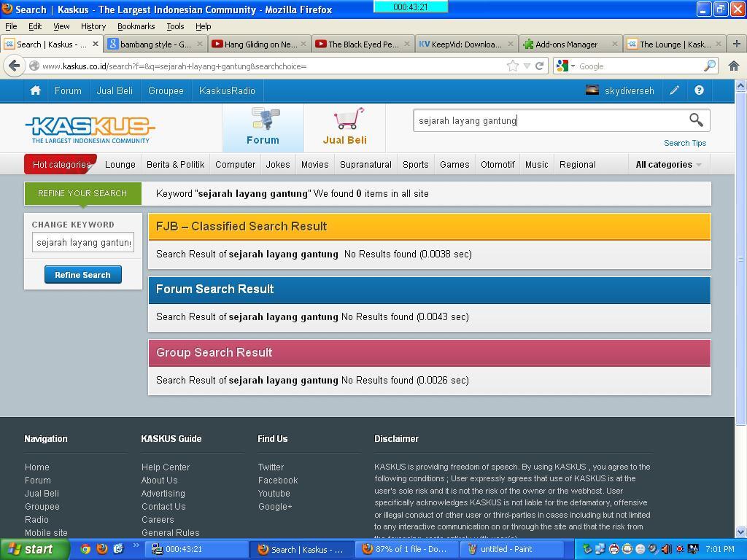Click the Hot categories label
The width and height of the screenshot is (747, 560).
tap(61, 164)
